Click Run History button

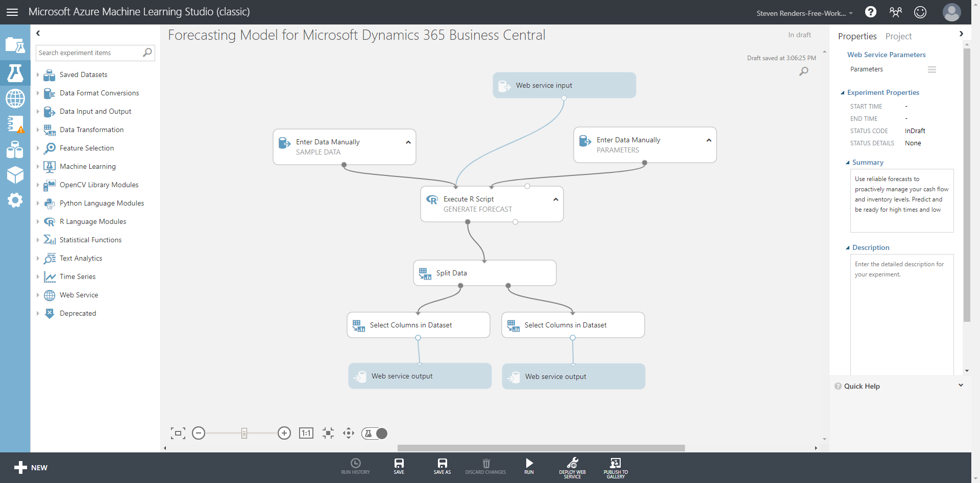(x=356, y=466)
